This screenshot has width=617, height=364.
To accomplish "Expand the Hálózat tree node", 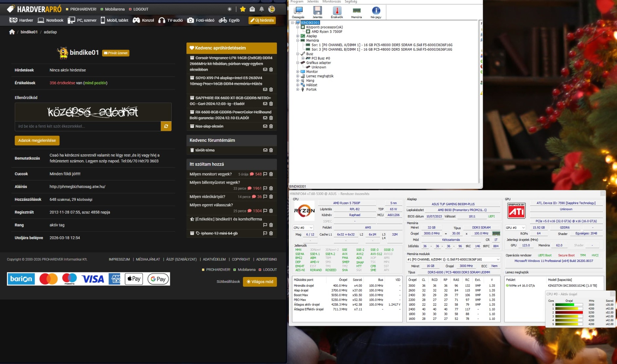I will [x=298, y=85].
